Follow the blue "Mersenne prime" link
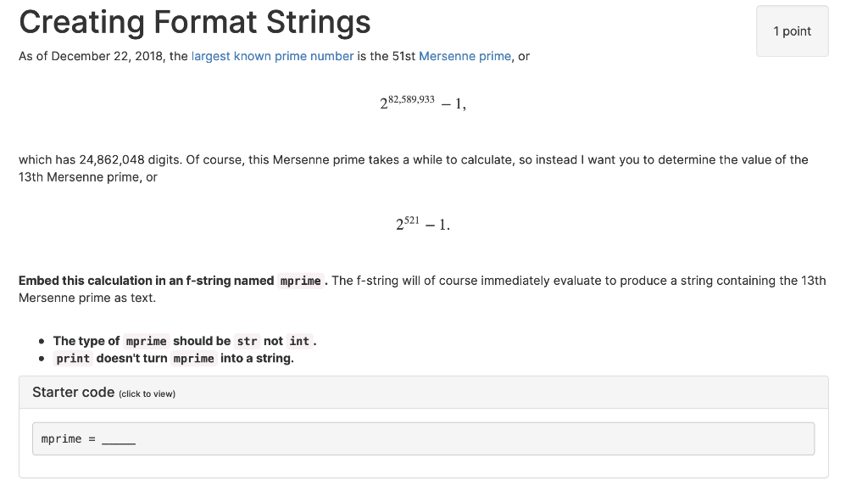This screenshot has width=868, height=491. point(465,56)
